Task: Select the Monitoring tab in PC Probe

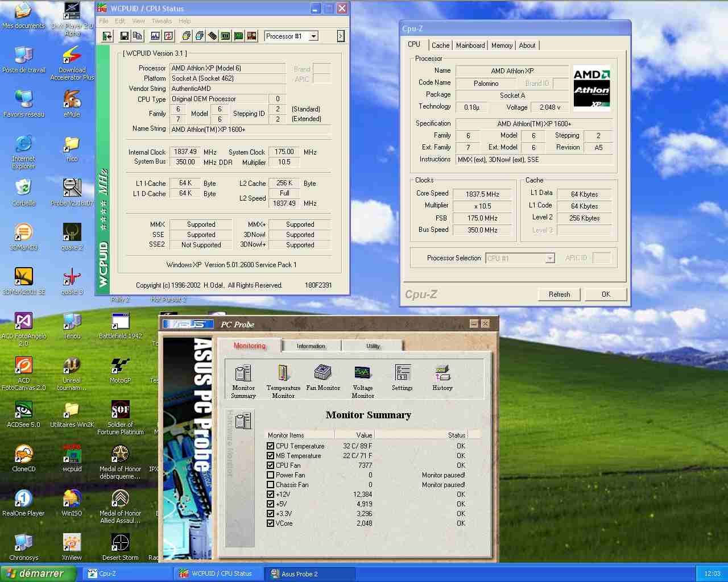Action: pos(250,346)
